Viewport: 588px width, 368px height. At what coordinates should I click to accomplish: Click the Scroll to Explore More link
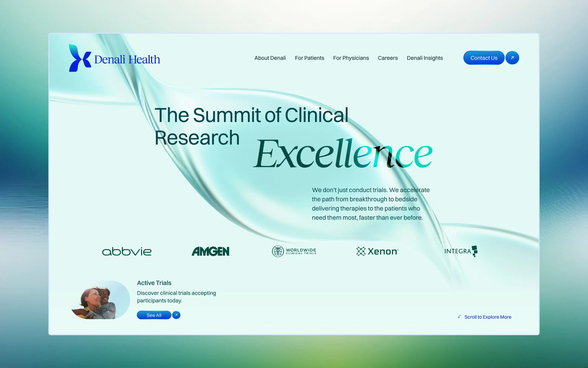point(488,317)
